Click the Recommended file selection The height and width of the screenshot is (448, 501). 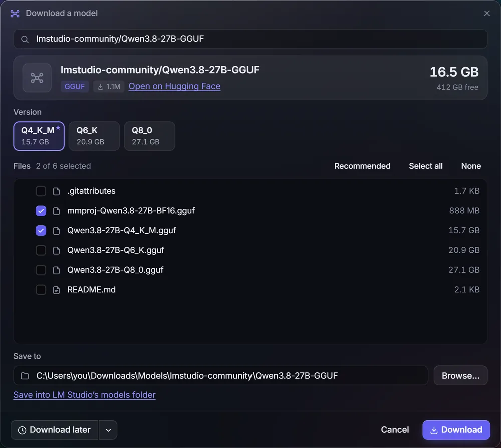click(362, 166)
